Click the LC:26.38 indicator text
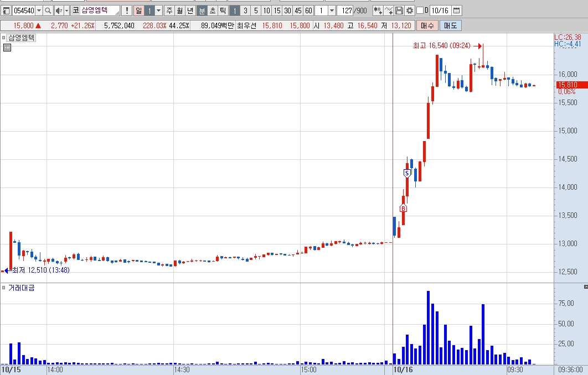The height and width of the screenshot is (375, 588). click(568, 37)
